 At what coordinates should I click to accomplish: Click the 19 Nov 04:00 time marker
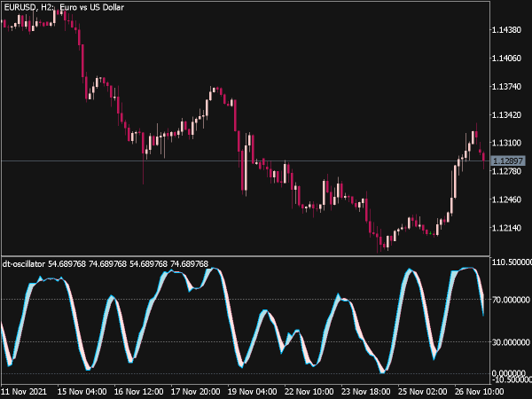point(252,392)
